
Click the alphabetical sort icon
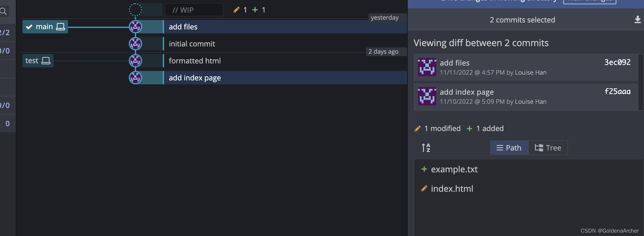pyautogui.click(x=426, y=148)
